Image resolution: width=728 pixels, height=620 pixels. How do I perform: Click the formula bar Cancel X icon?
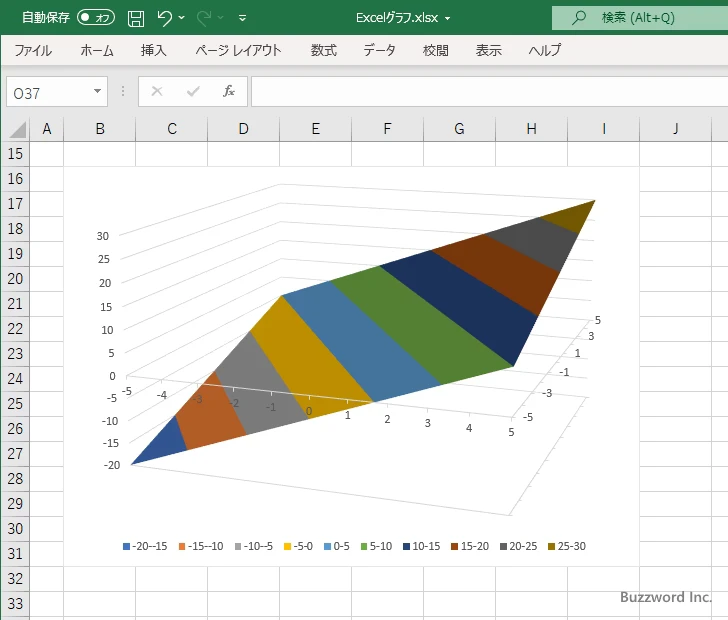[157, 91]
